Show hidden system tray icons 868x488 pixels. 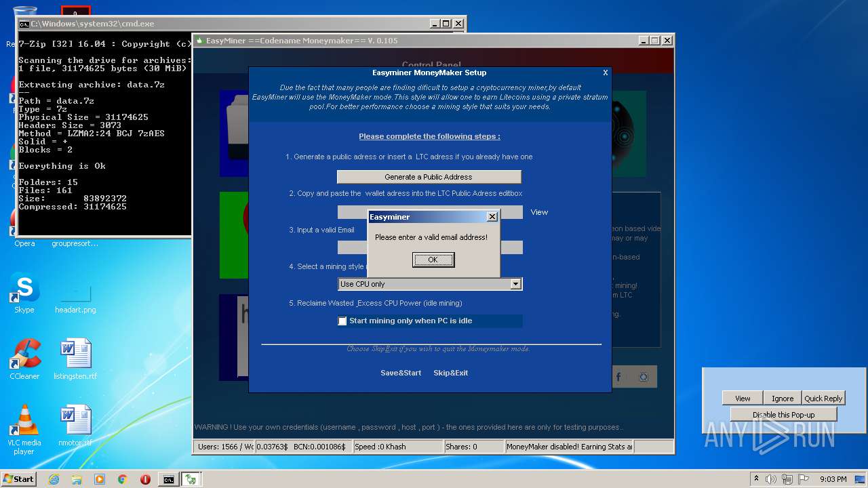click(756, 479)
